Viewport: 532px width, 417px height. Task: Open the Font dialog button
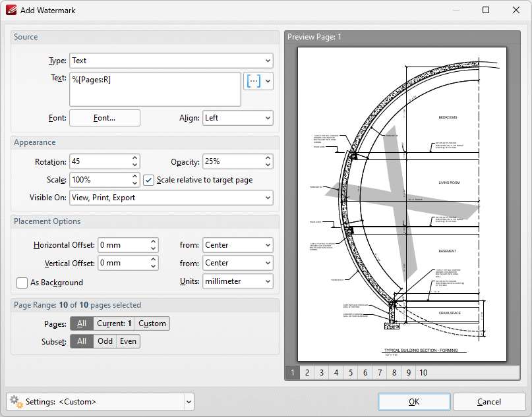pyautogui.click(x=105, y=118)
